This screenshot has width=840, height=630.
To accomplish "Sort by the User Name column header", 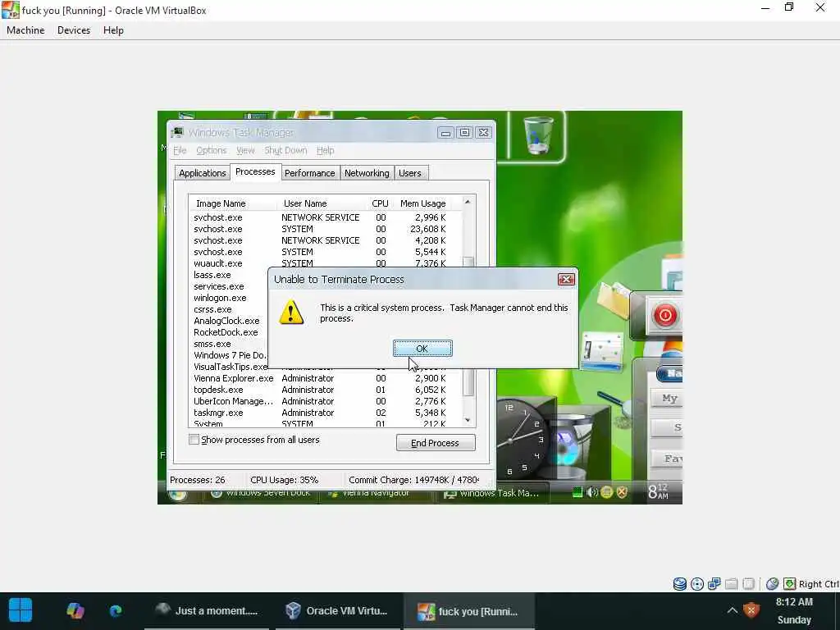I will pos(323,203).
